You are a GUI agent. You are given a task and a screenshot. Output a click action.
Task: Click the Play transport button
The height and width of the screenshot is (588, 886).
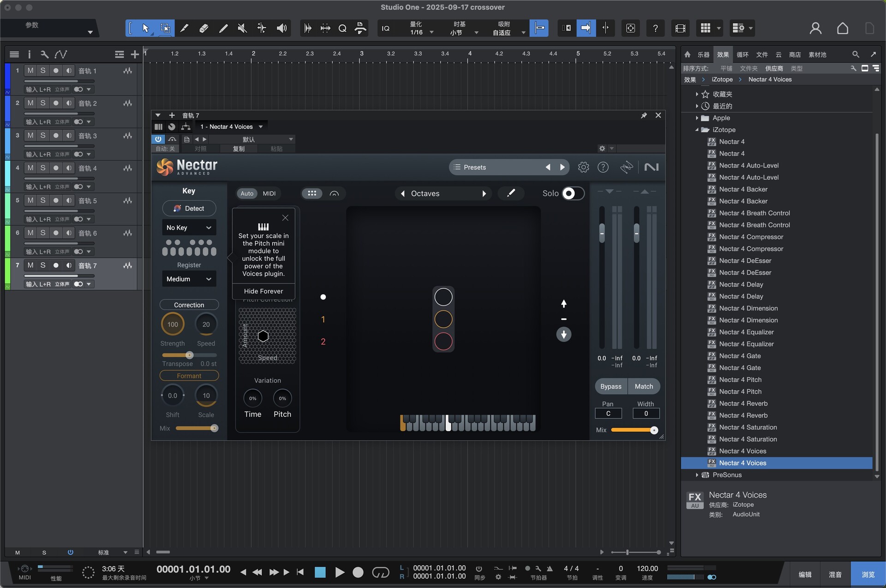coord(340,572)
